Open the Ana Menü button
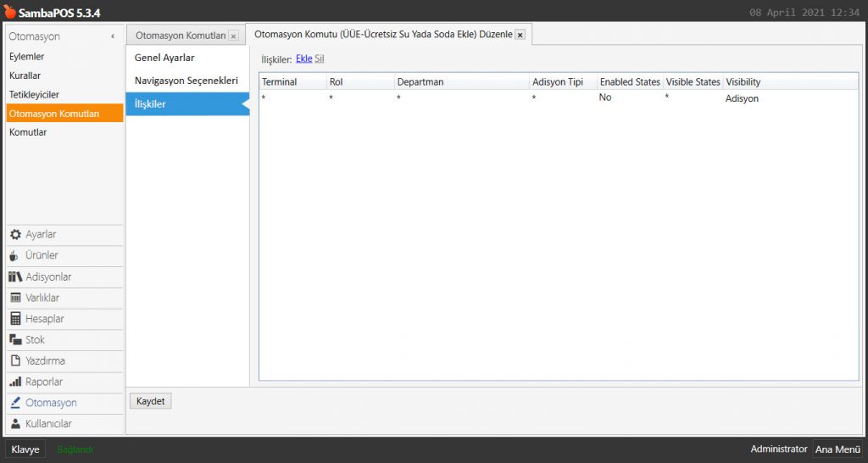This screenshot has width=868, height=463. click(x=837, y=449)
